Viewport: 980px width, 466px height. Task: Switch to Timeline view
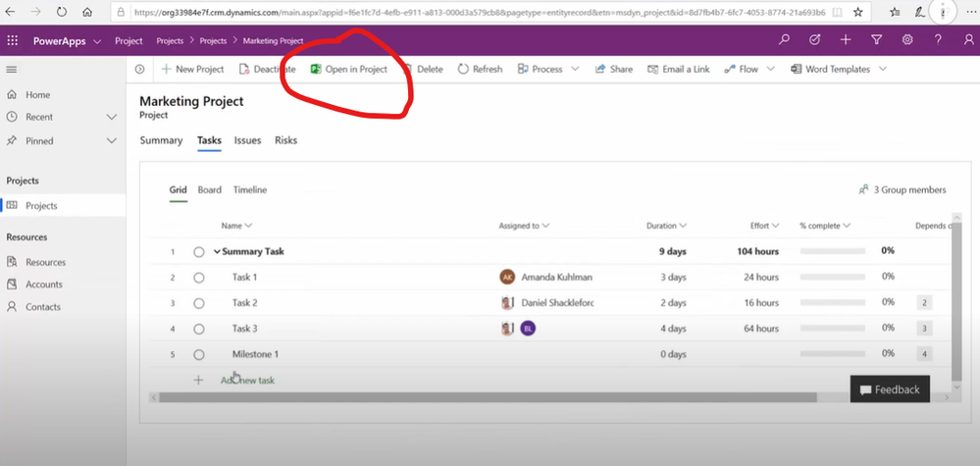click(250, 190)
